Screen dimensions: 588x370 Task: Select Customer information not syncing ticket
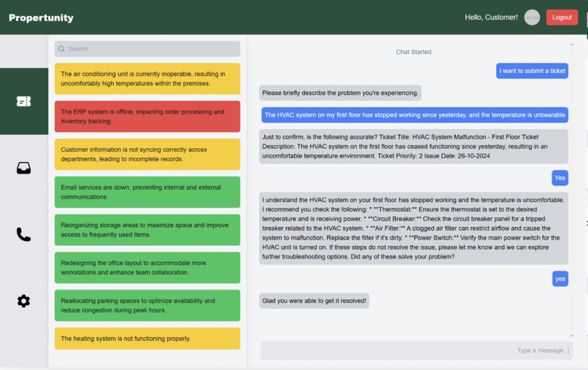click(147, 154)
